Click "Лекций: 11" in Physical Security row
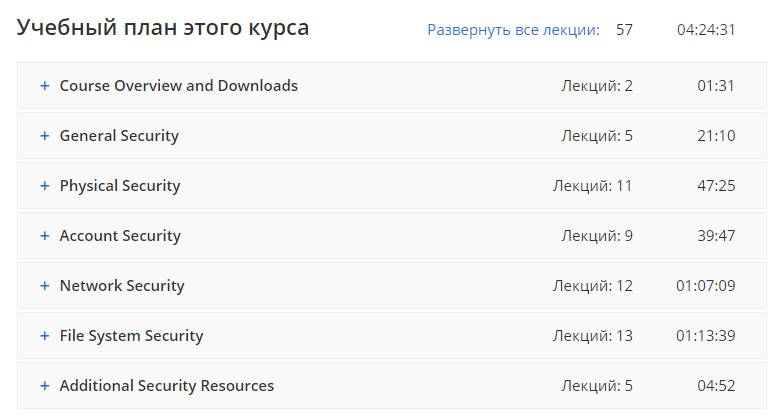 [x=593, y=186]
